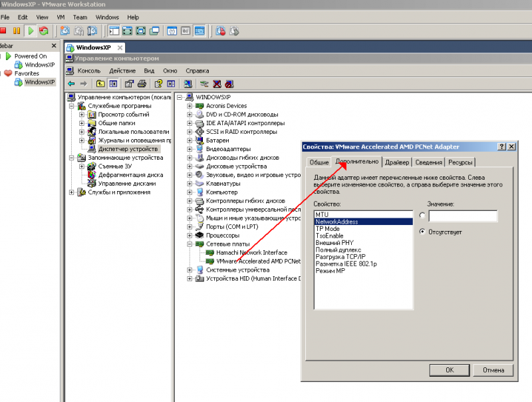This screenshot has height=402, width=532.
Task: Select the 'Значение' radio button
Action: (x=423, y=216)
